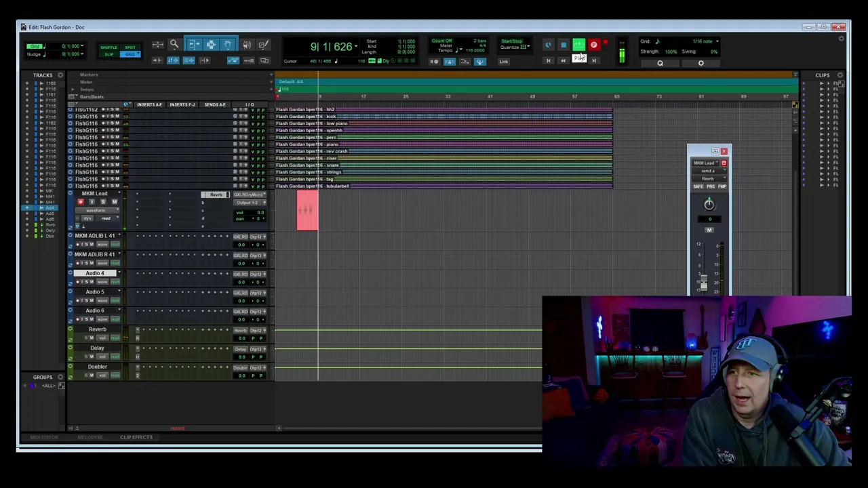This screenshot has width=868, height=488.
Task: Click the Quantize Q button
Action: [x=660, y=63]
